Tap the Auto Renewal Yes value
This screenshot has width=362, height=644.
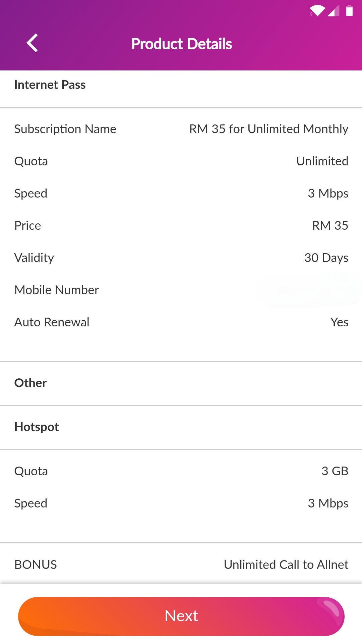(339, 322)
